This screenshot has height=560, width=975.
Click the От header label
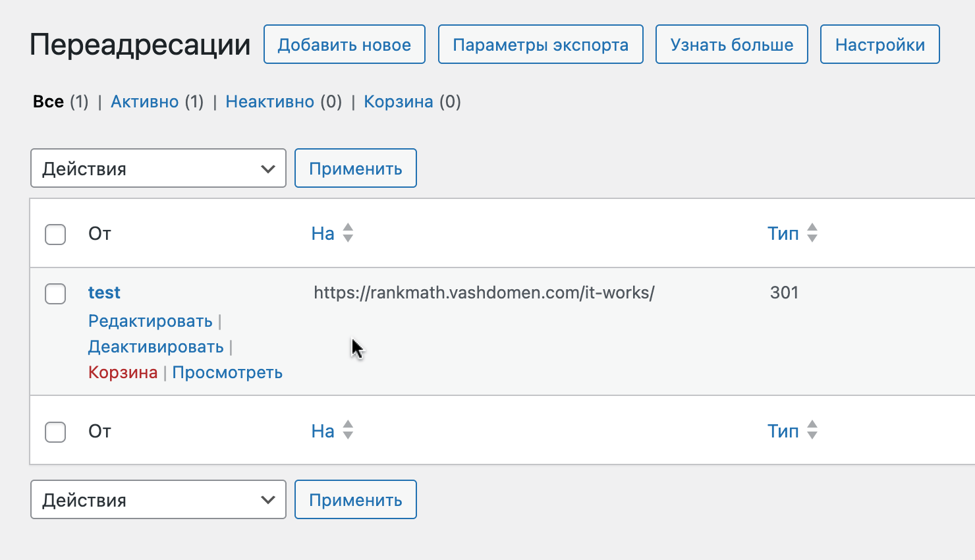[x=99, y=233]
